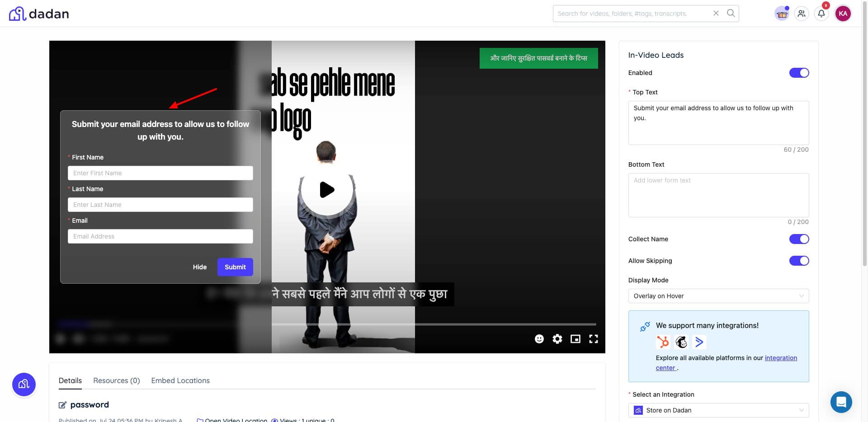
Task: Open the notifications bell
Action: coord(821,14)
